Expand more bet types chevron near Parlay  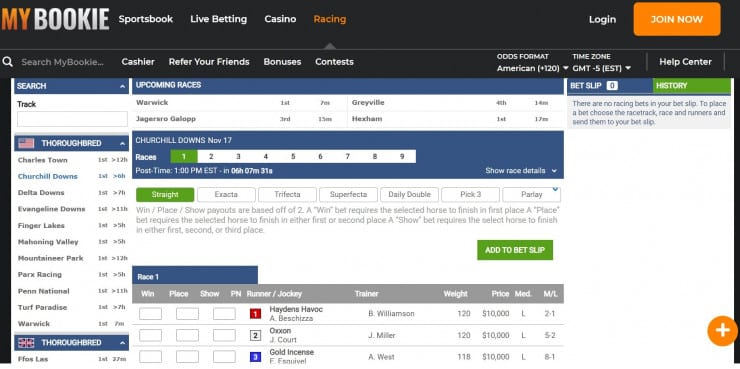click(x=555, y=190)
